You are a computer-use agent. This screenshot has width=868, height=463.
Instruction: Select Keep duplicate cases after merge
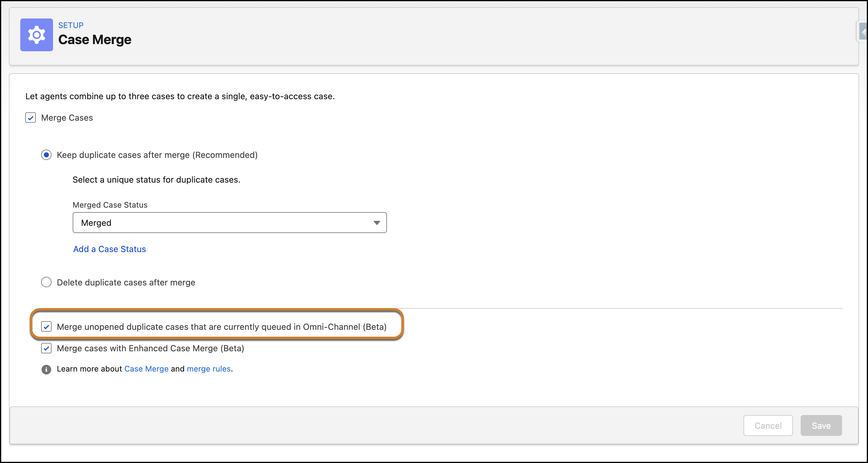46,155
